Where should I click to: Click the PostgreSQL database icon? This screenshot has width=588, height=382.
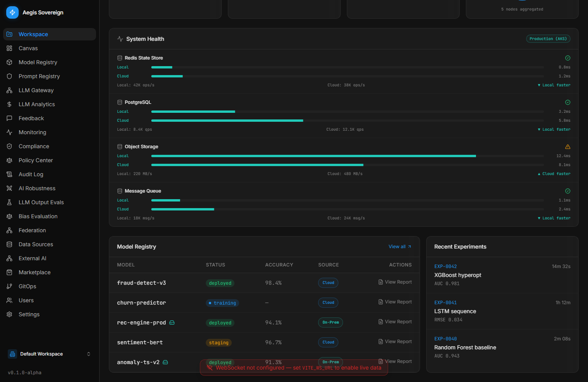120,102
